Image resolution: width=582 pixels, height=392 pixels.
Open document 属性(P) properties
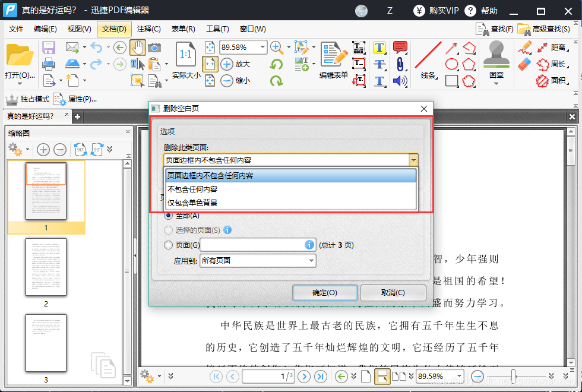pyautogui.click(x=75, y=99)
